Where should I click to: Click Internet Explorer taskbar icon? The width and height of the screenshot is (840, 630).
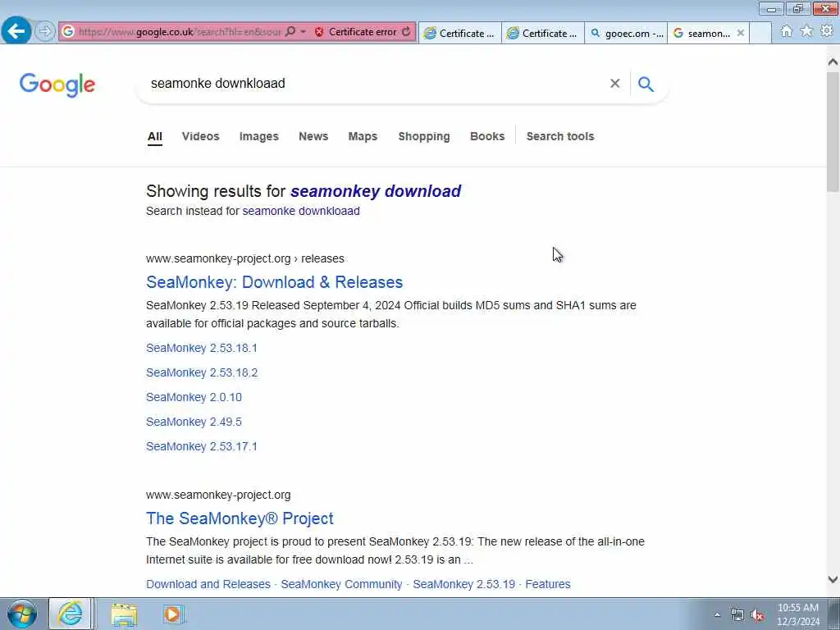[x=71, y=614]
